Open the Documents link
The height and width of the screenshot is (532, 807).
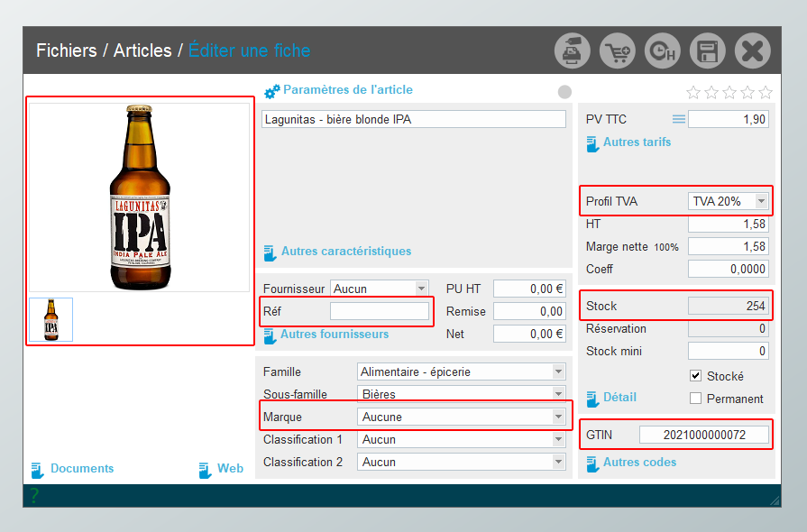tap(82, 468)
